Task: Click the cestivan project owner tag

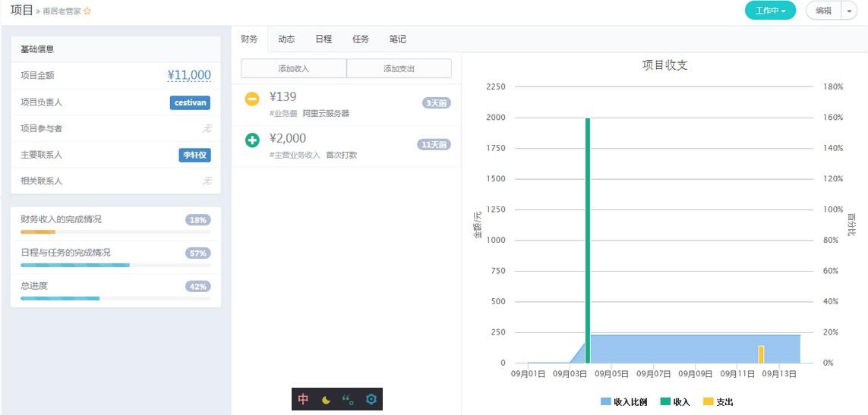Action: pos(190,102)
